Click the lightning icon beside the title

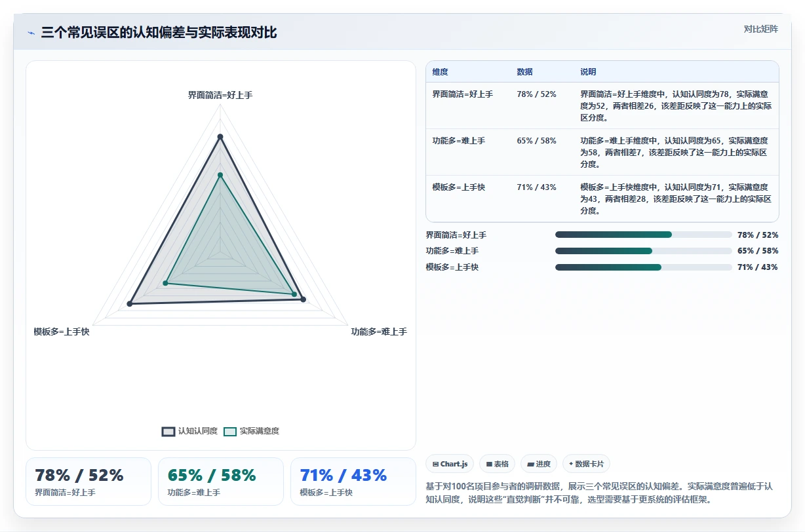(31, 33)
